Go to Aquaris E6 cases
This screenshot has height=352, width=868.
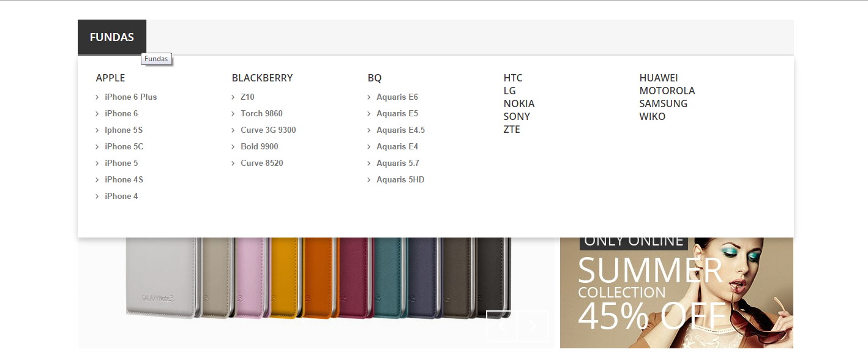(x=397, y=97)
